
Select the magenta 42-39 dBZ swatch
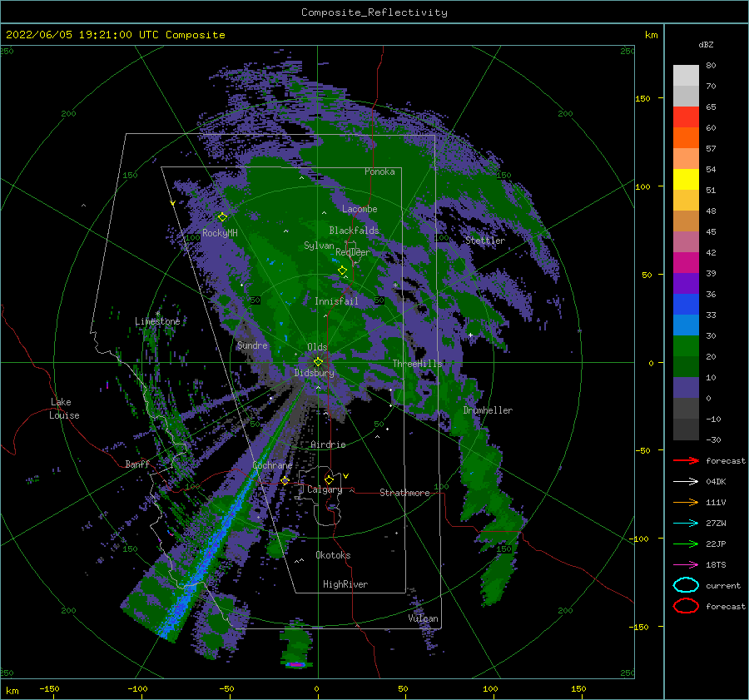coord(686,263)
